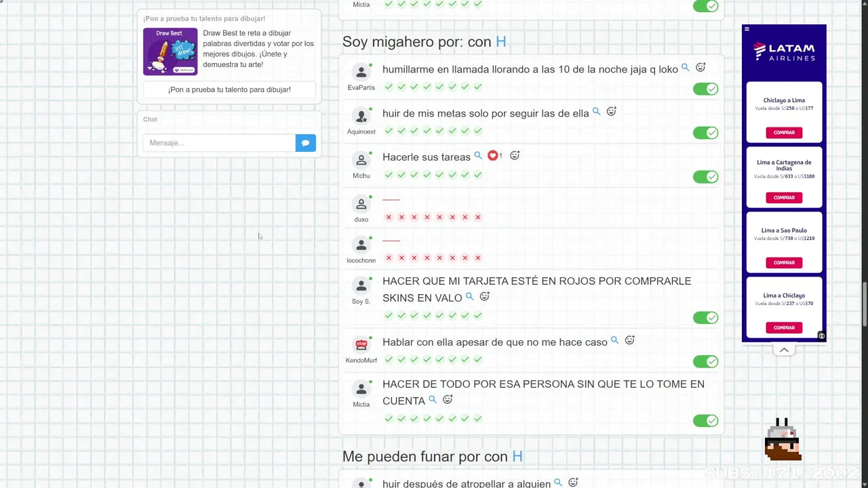Open EvaPartis player avatar
The width and height of the screenshot is (868, 488).
(x=361, y=73)
